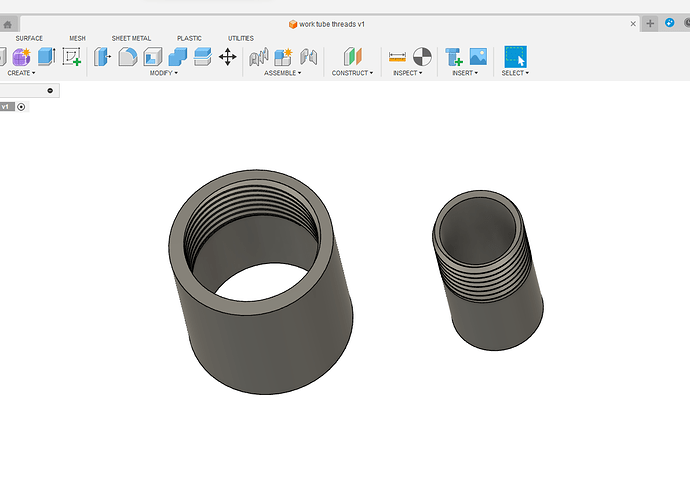Select the work tube threads v1 document tab
Image resolution: width=690 pixels, height=498 pixels.
(332, 24)
